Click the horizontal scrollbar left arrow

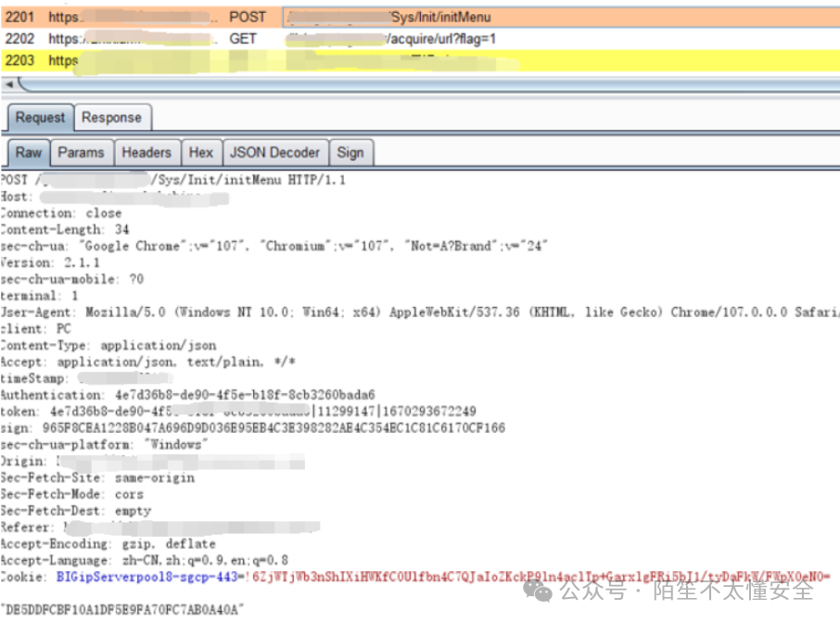tap(9, 84)
